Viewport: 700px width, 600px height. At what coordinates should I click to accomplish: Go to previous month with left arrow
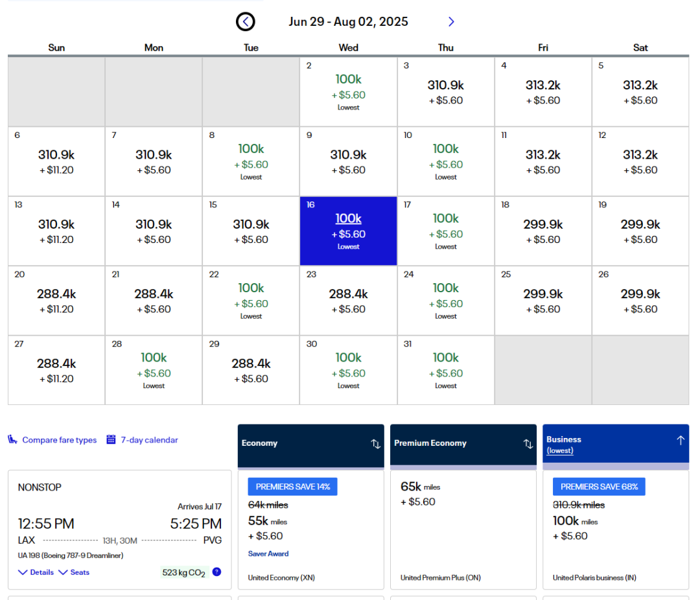[x=245, y=22]
